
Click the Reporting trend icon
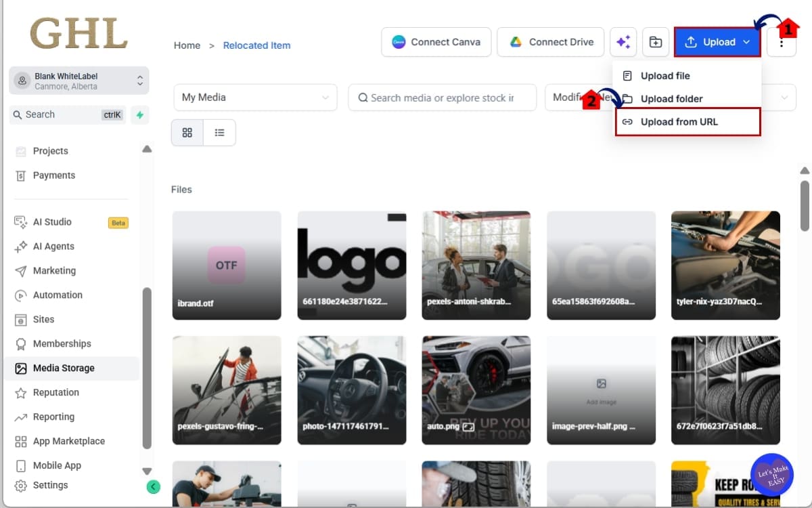tap(21, 417)
